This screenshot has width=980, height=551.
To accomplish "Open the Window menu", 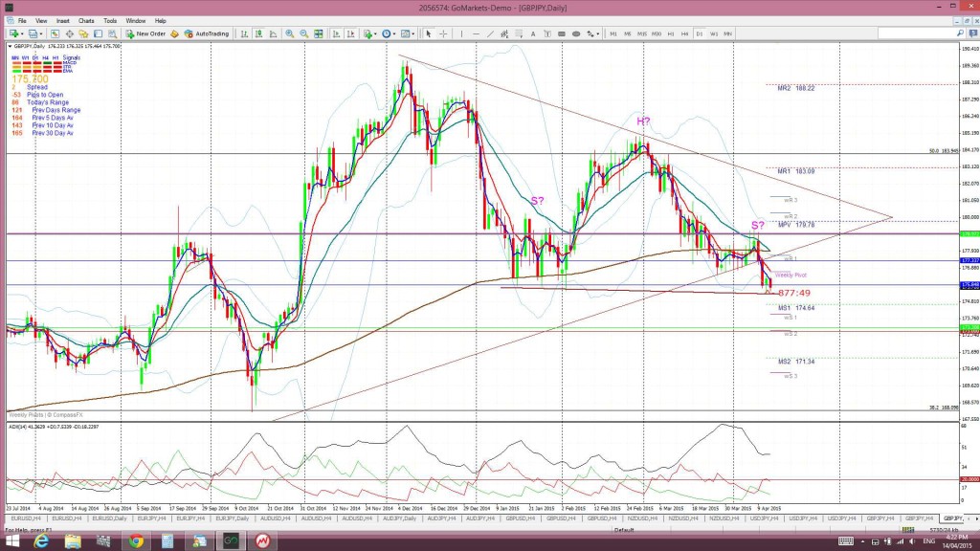I will click(x=136, y=21).
